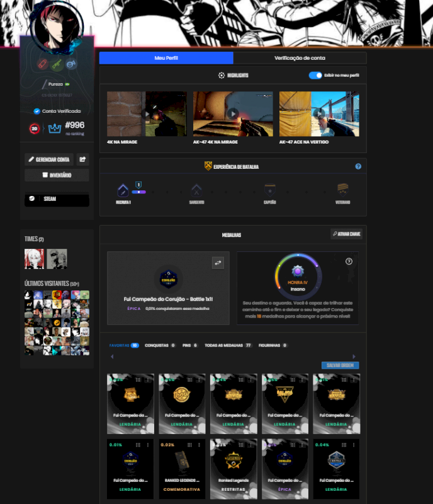Play the AK-47 Ace na Vertigo highlight
Image resolution: width=433 pixels, height=504 pixels.
[x=319, y=114]
